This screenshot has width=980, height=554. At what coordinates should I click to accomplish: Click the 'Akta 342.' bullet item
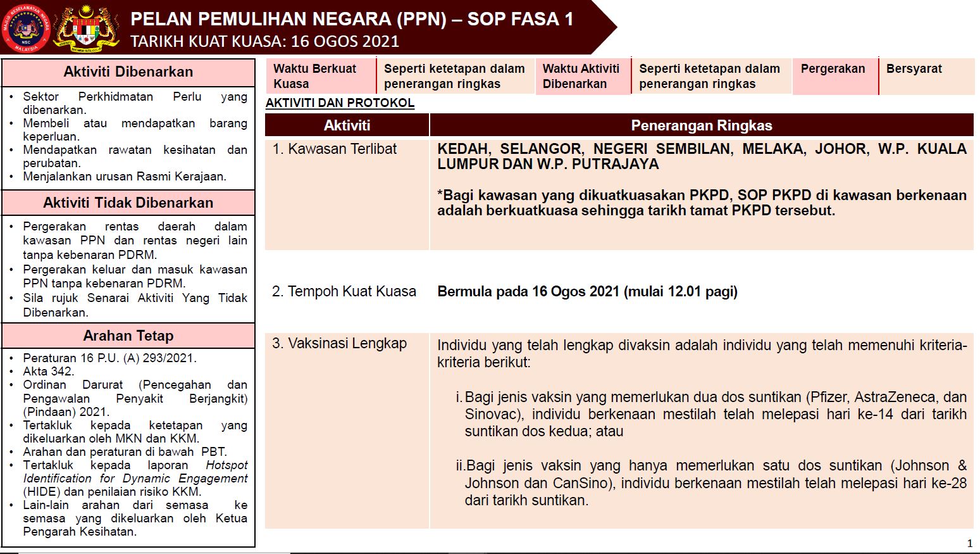(x=49, y=371)
